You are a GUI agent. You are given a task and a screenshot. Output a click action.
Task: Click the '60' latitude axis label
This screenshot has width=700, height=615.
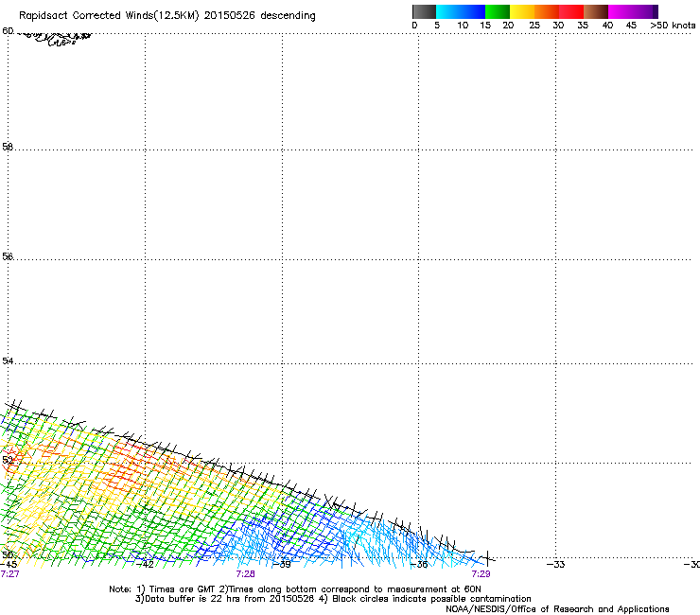[8, 31]
